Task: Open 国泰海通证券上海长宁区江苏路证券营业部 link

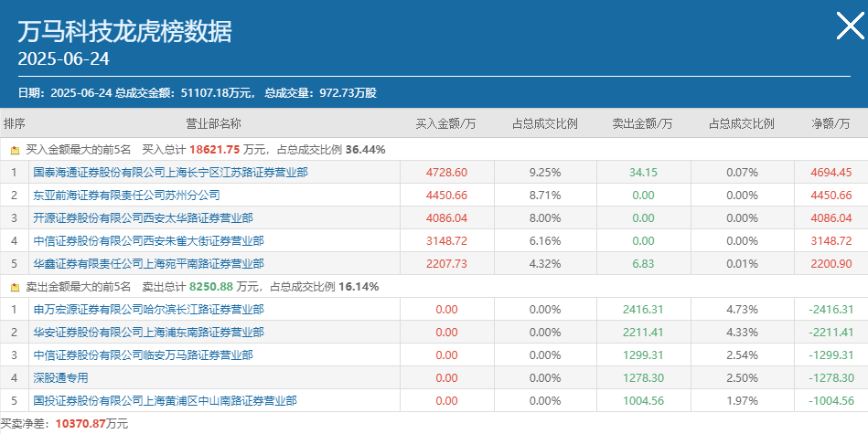Action: 170,173
